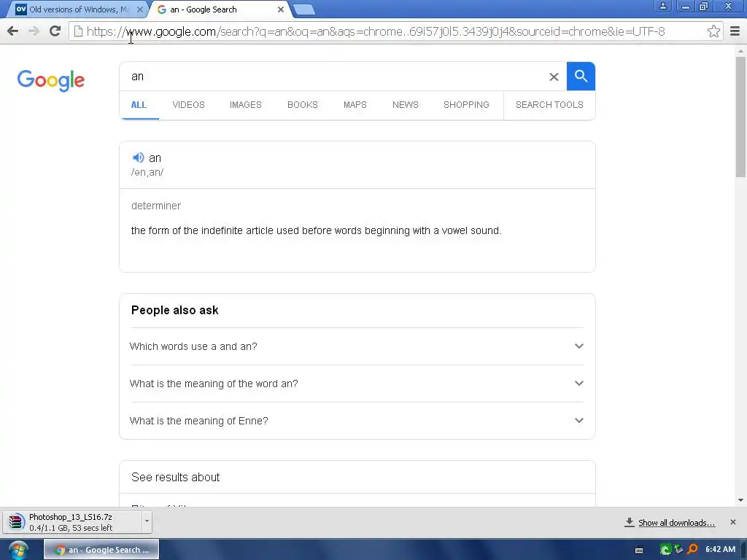This screenshot has height=560, width=747.
Task: Open the Windows Start menu
Action: point(18,550)
